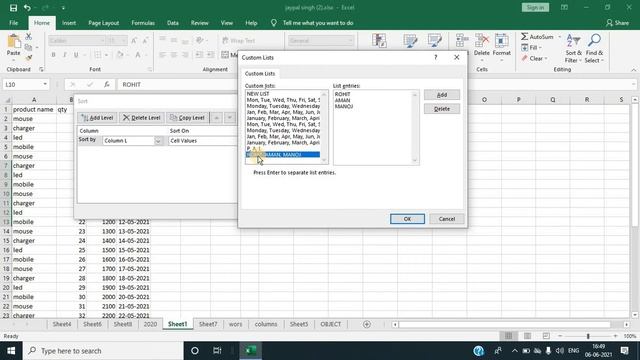Click the zoom in plus button
The image size is (640, 360).
[x=616, y=336]
